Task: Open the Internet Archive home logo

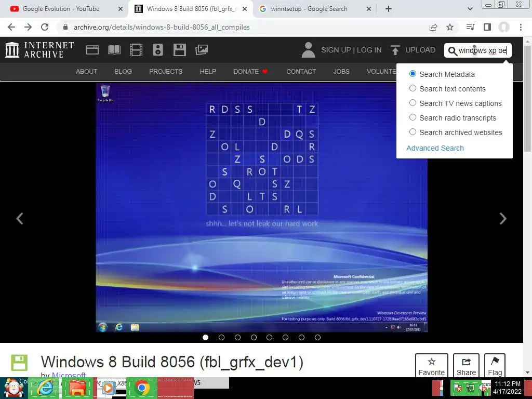Action: 39,50
